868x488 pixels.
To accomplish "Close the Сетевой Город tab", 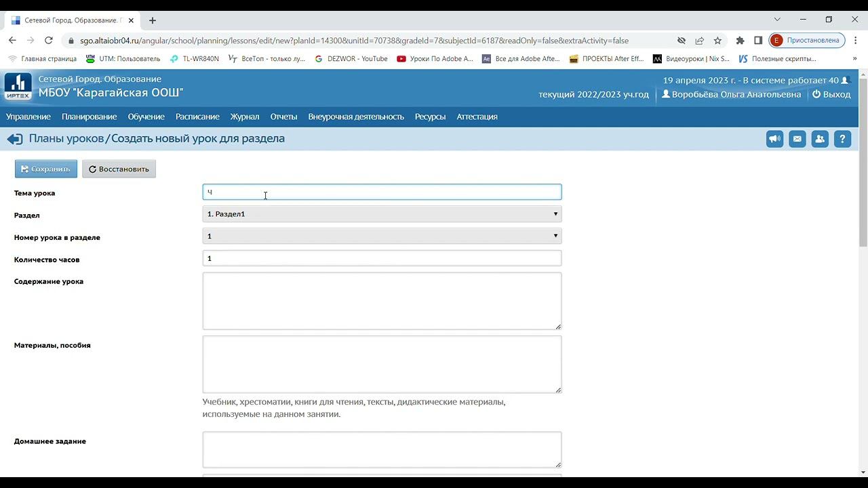I will pyautogui.click(x=131, y=20).
